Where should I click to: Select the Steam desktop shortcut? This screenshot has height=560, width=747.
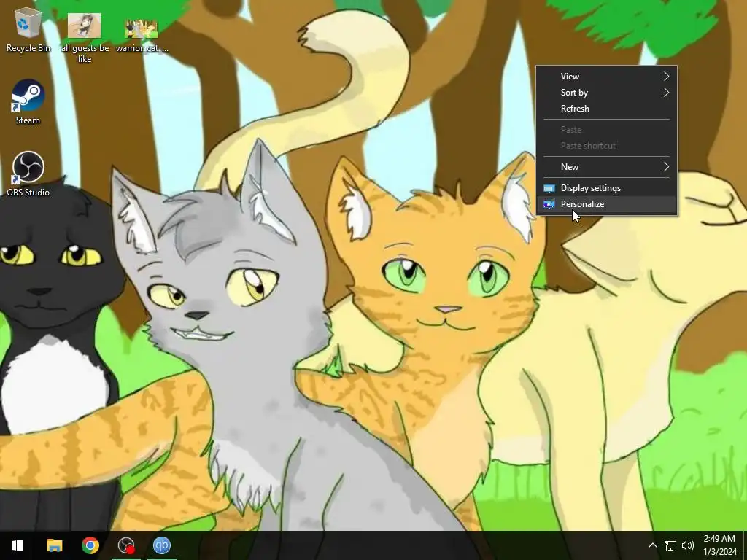pos(28,102)
